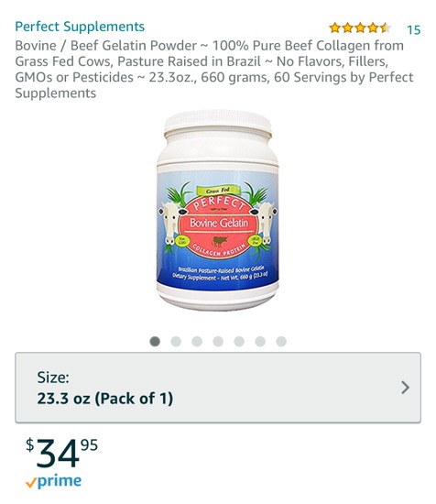
Task: Click the first gold rating star
Action: click(335, 28)
